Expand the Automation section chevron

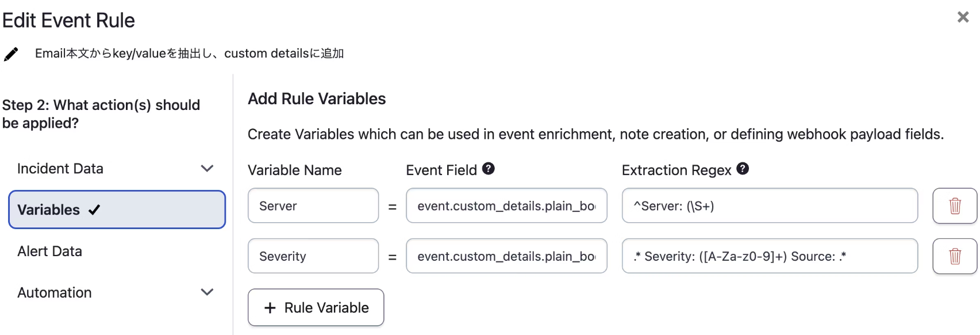click(207, 292)
